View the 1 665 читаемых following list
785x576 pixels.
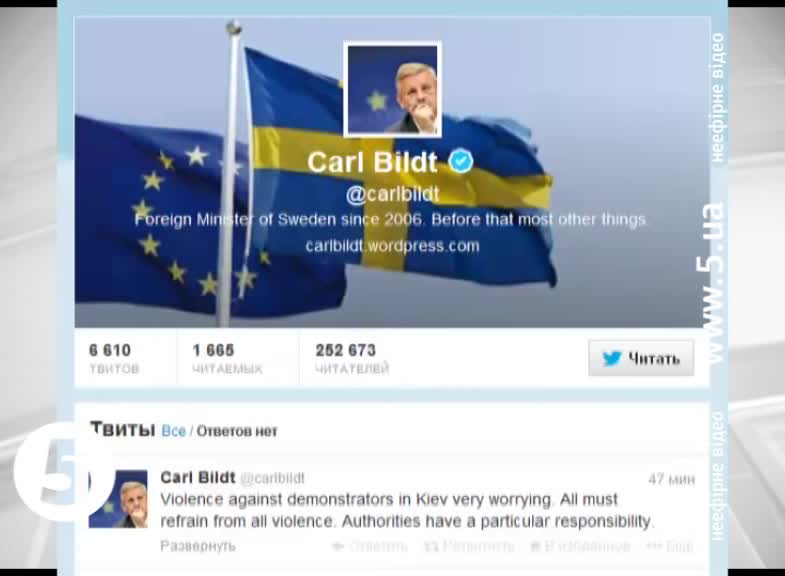click(x=227, y=358)
